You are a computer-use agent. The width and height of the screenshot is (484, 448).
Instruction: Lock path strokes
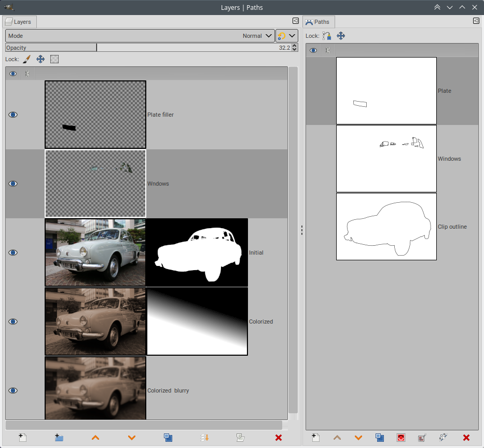point(326,36)
